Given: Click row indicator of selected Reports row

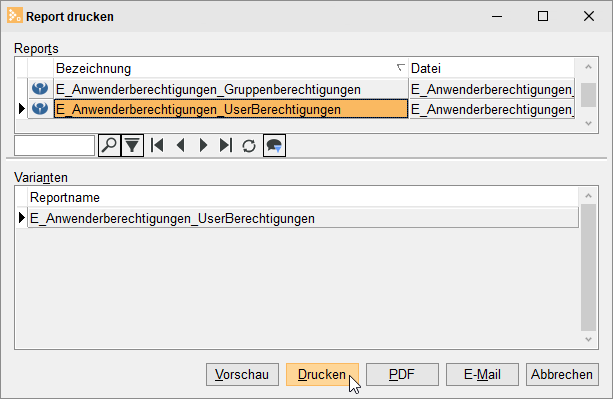Looking at the screenshot, I should pos(22,109).
